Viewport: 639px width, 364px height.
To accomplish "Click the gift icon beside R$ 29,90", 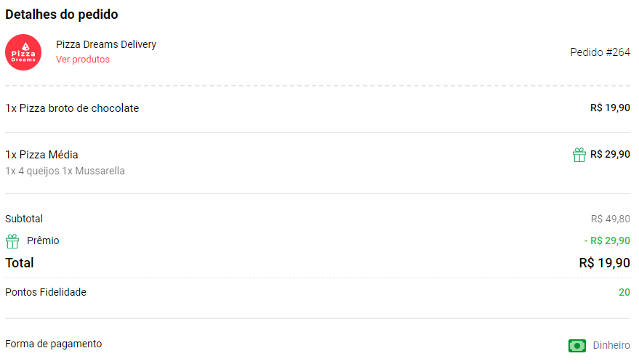I will (579, 155).
